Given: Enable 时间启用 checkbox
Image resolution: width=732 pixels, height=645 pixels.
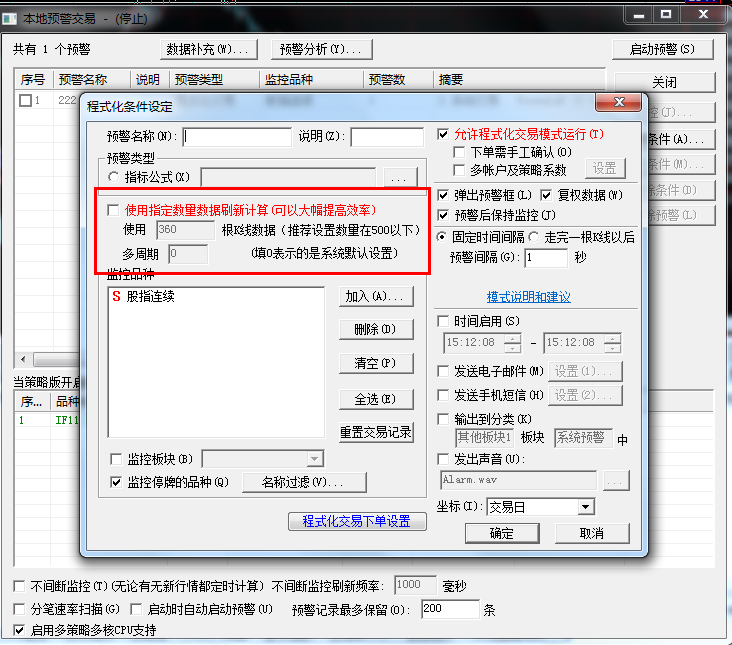Looking at the screenshot, I should tap(443, 321).
